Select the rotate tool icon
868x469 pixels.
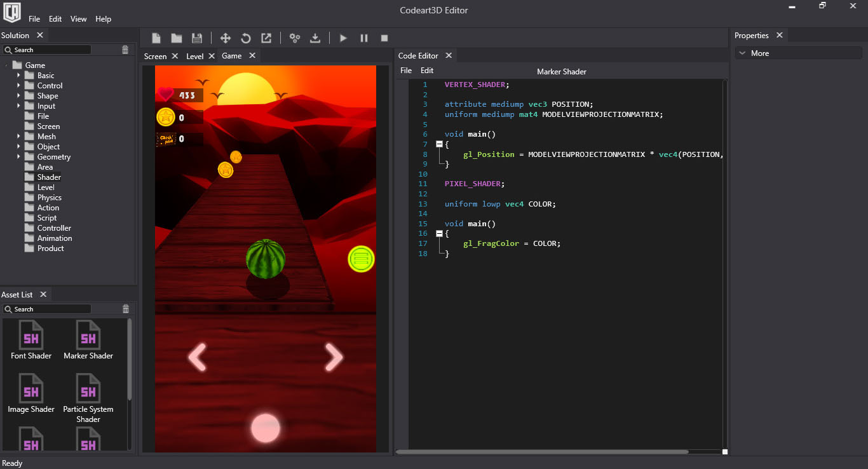pos(246,38)
